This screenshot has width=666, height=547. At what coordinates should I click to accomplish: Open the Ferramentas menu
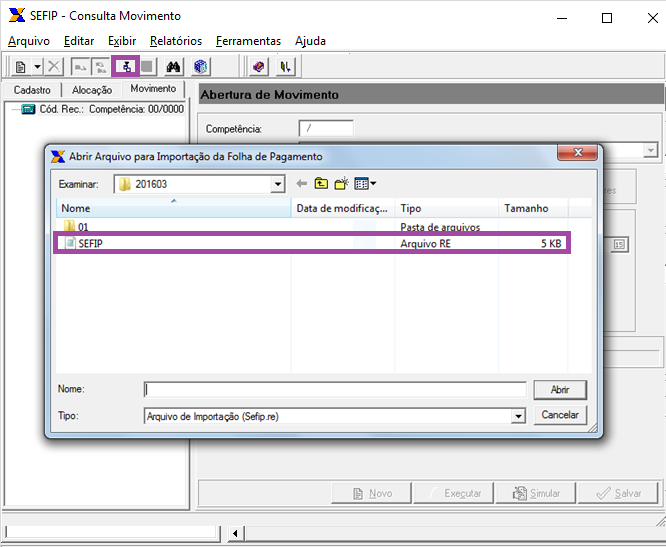[248, 41]
